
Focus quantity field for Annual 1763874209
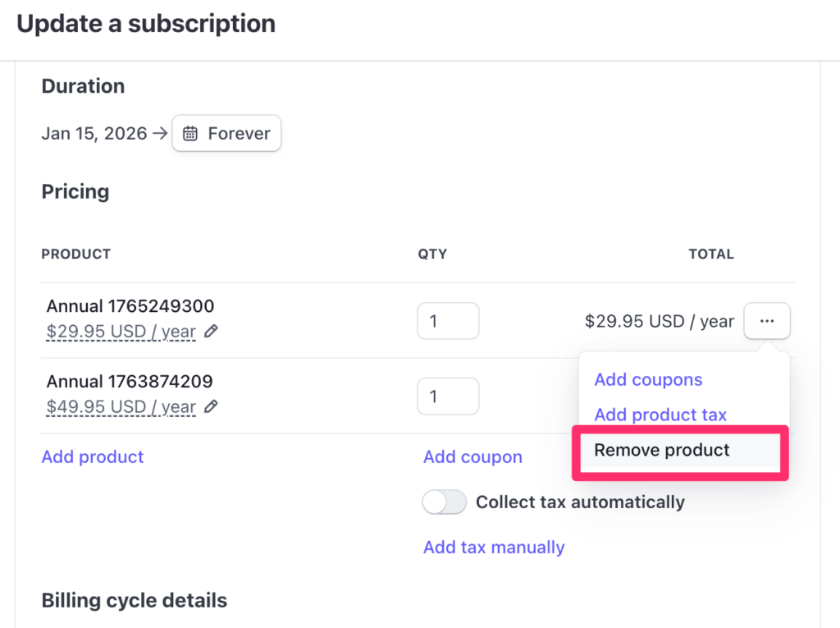(x=448, y=397)
